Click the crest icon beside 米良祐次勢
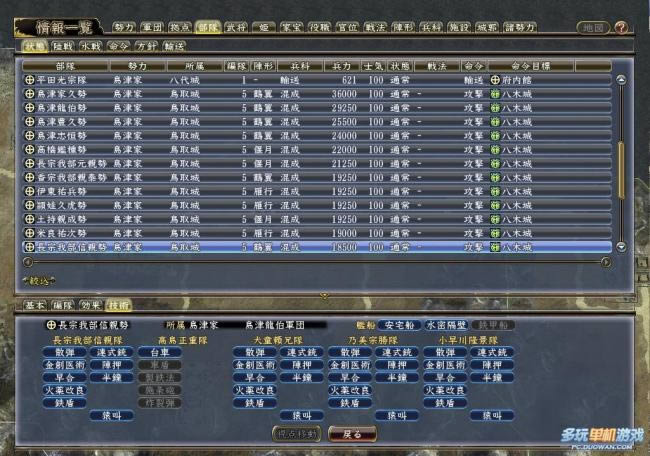Image resolution: width=650 pixels, height=456 pixels. click(x=29, y=233)
